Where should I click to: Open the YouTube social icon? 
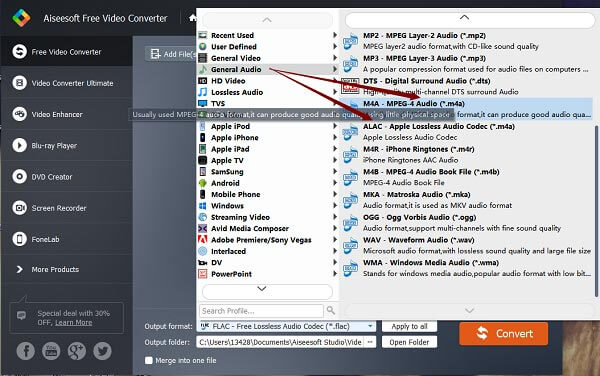click(51, 351)
